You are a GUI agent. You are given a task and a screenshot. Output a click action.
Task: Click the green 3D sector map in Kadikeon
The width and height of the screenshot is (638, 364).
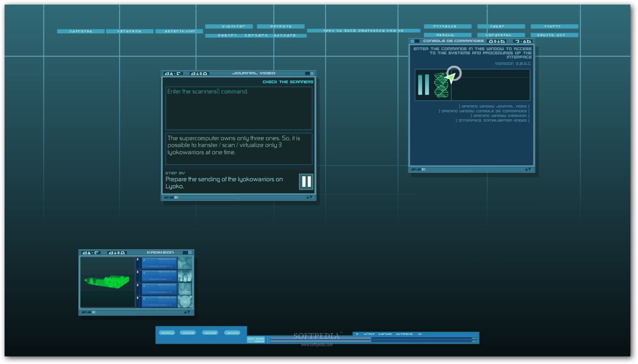pyautogui.click(x=107, y=282)
